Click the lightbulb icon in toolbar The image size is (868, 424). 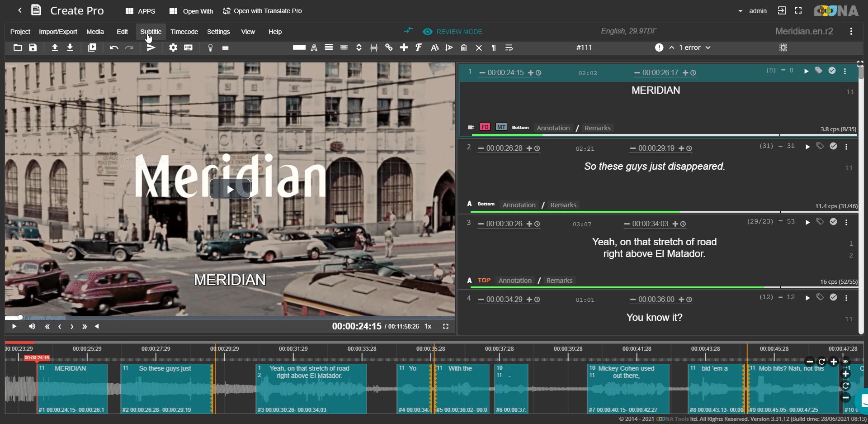pos(210,48)
